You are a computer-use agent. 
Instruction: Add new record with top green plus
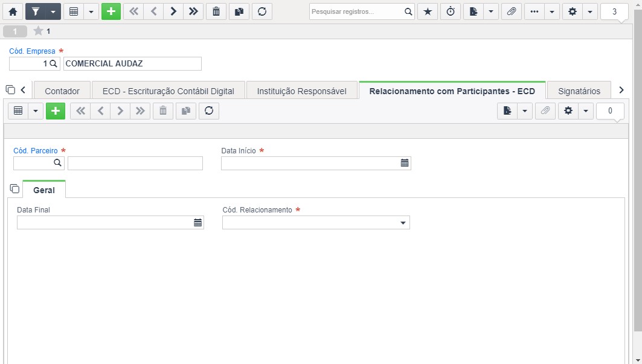point(111,11)
